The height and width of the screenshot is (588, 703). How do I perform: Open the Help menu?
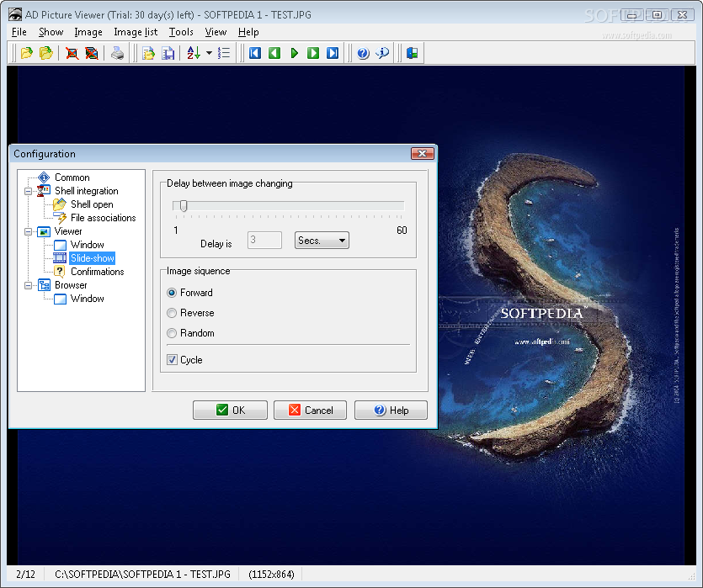coord(248,32)
